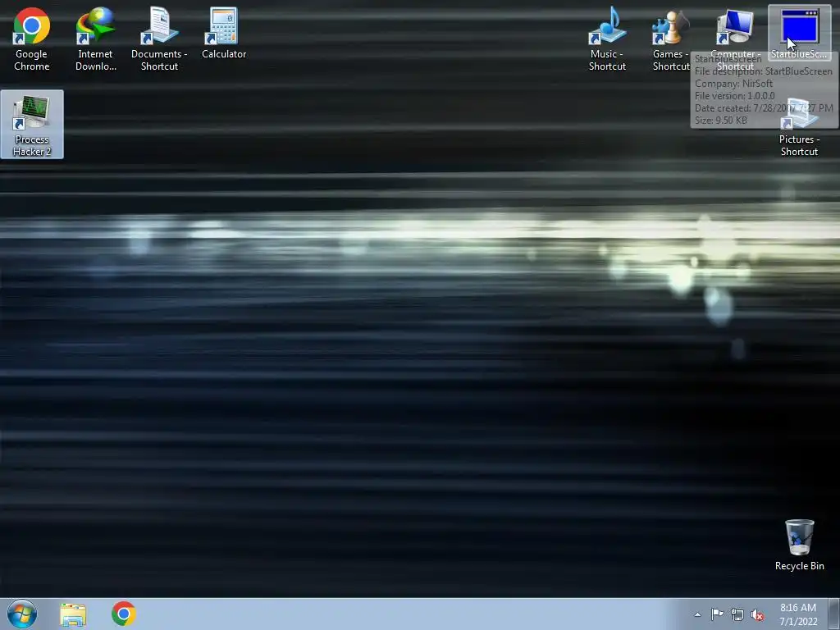
Task: Open Action Center flag icon
Action: pyautogui.click(x=717, y=614)
